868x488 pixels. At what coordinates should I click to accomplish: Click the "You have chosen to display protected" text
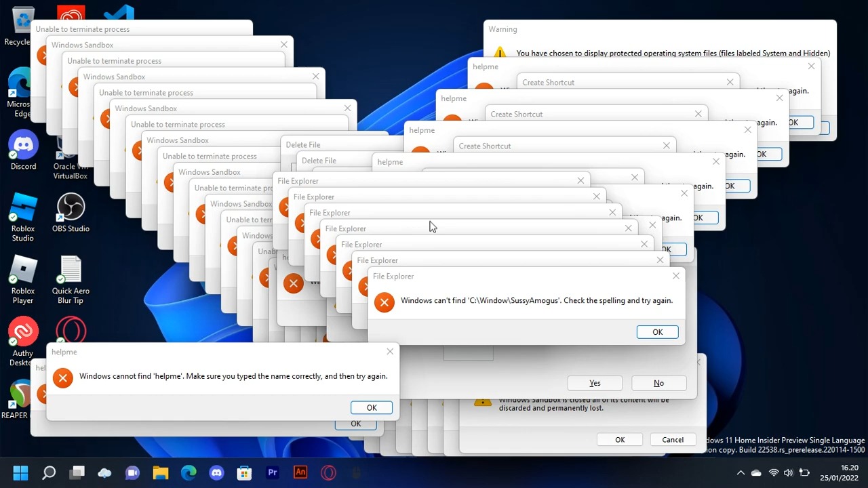click(673, 53)
